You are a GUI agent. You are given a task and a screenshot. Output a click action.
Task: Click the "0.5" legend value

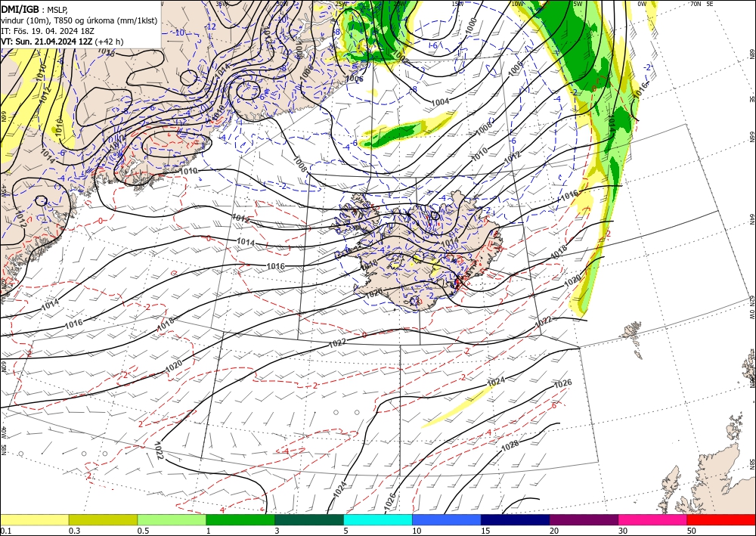tap(143, 531)
